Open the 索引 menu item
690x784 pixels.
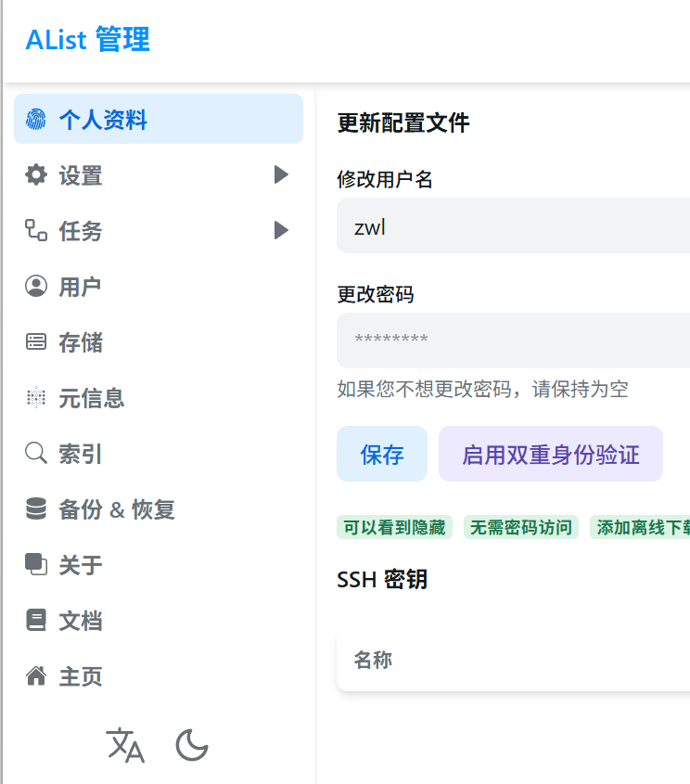[x=159, y=453]
